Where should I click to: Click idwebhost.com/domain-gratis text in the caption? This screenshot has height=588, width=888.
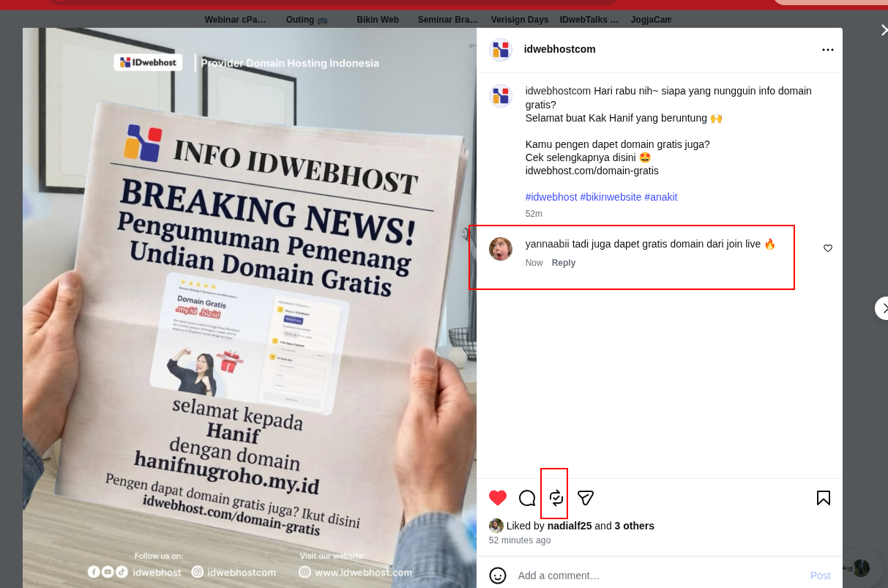tap(592, 171)
